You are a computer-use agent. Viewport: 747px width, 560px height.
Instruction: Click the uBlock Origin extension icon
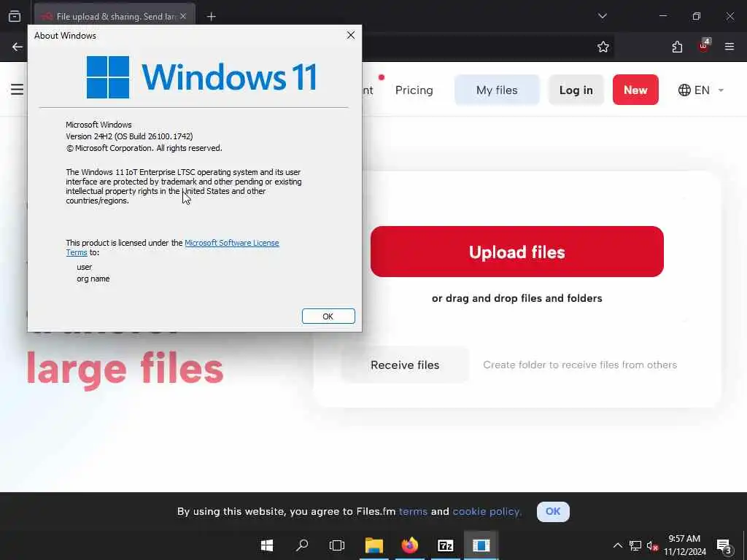[704, 46]
